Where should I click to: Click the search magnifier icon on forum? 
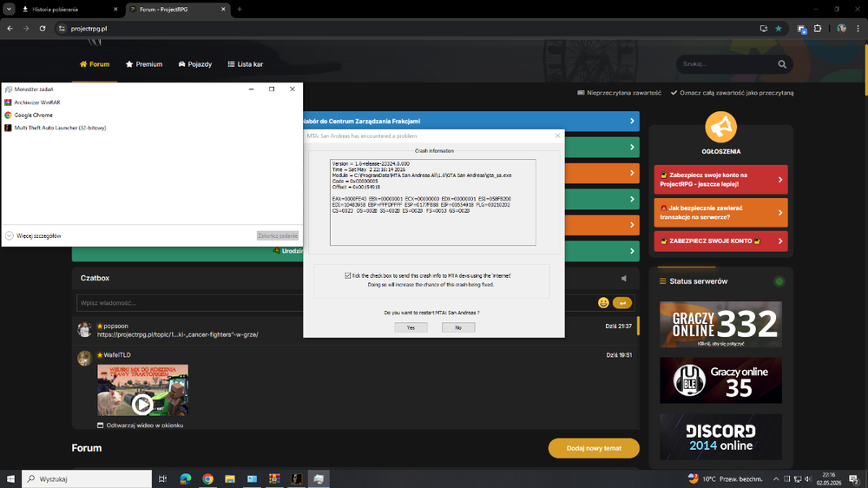[782, 64]
